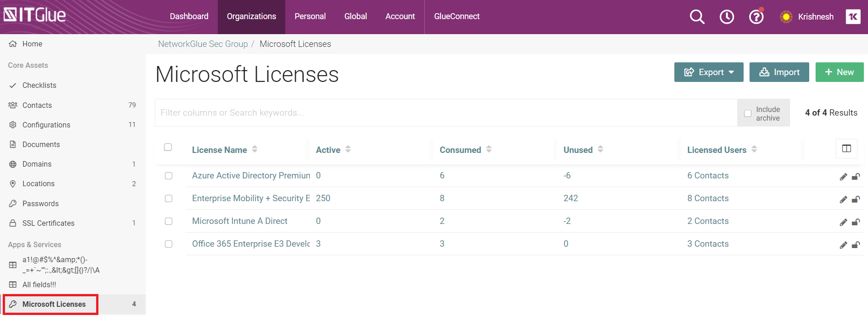868x335 pixels.
Task: Click the green New button
Action: (839, 72)
